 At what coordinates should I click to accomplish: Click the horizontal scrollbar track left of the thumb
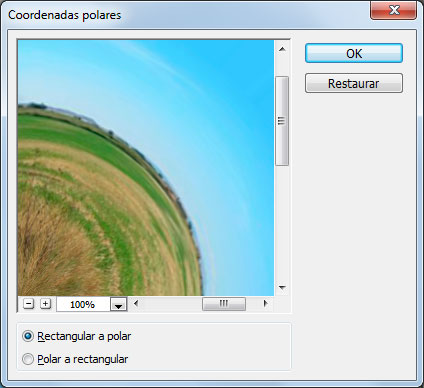[172, 304]
